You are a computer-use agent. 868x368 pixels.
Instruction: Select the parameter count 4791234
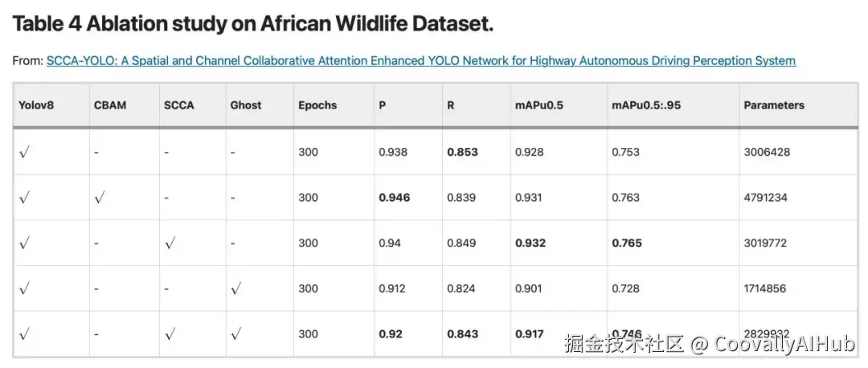[x=765, y=198]
